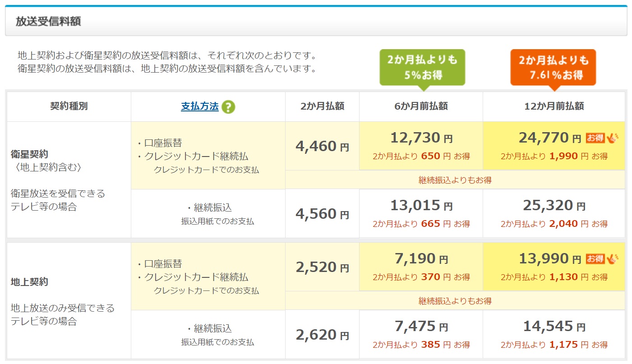Open the 支払方法 link
Screen dimensions: 632x364
click(199, 106)
